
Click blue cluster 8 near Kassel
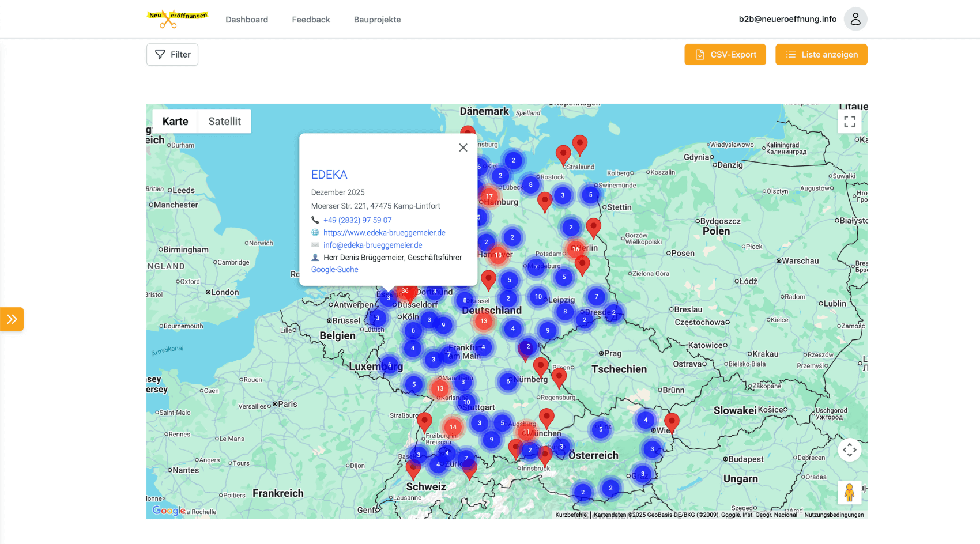465,300
